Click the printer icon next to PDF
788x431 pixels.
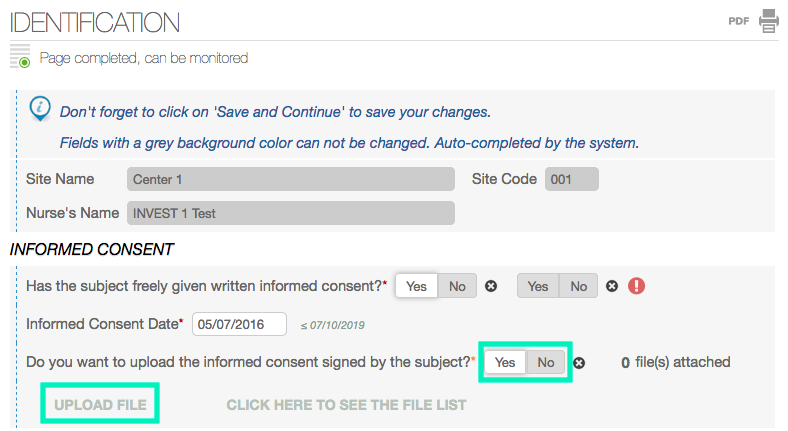click(x=768, y=20)
